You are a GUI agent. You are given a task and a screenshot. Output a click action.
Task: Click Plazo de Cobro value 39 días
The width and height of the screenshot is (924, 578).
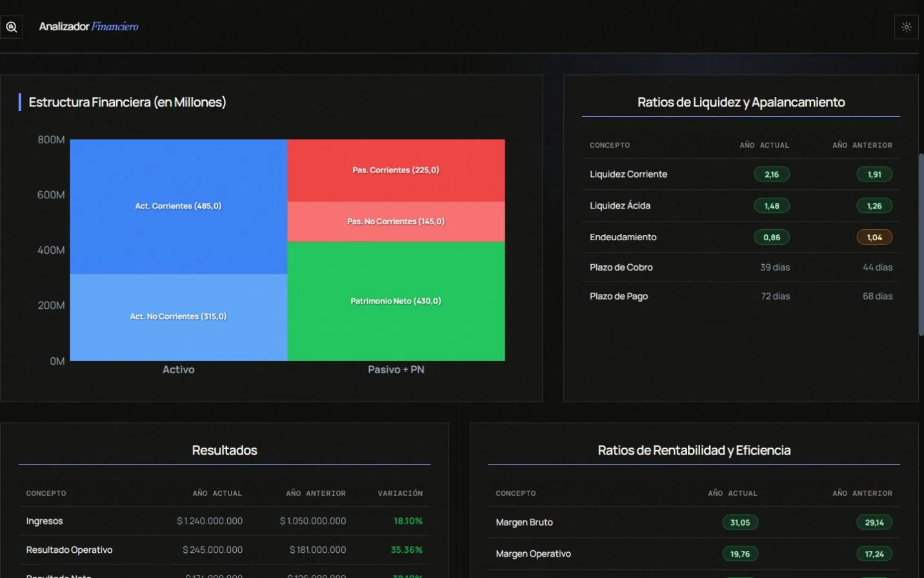(x=775, y=267)
